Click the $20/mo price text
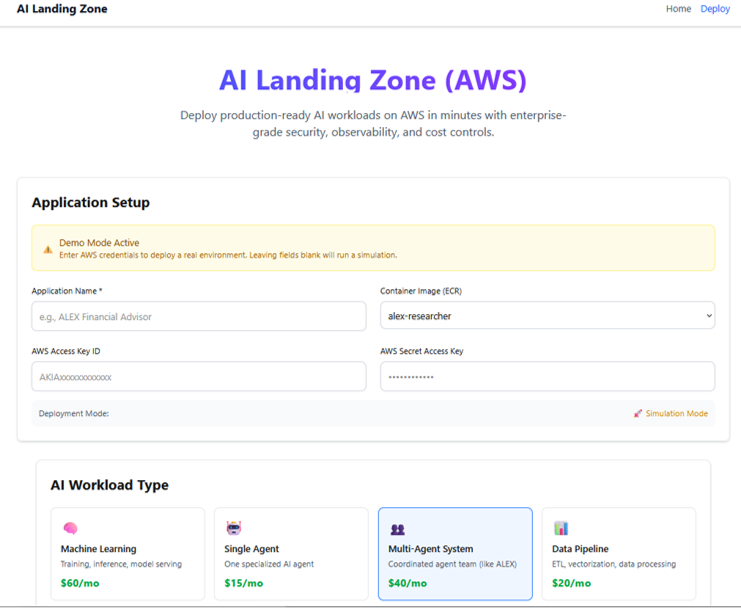 tap(571, 583)
